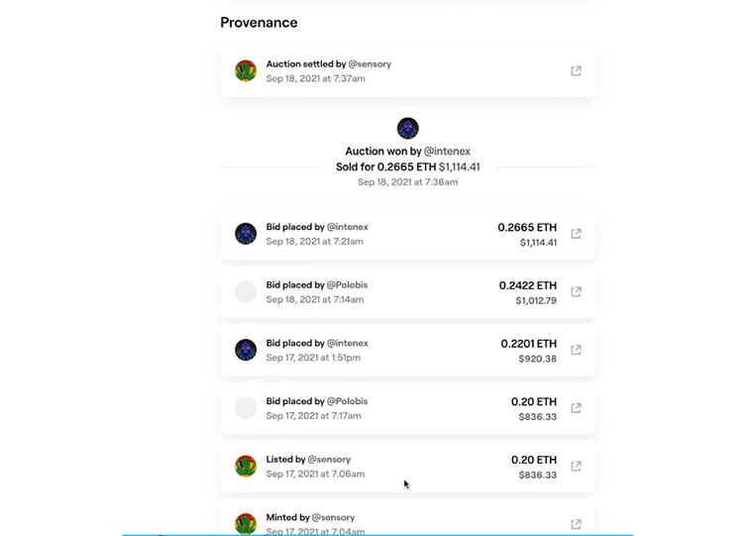This screenshot has height=536, width=756.
Task: Click the $920.38 value
Action: point(538,359)
